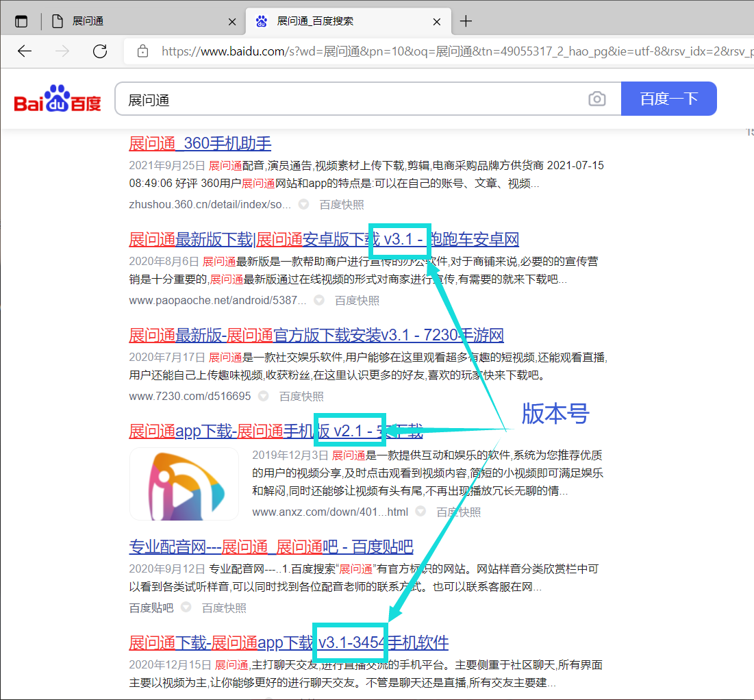Visit zhushou.360.cn/detail/index/so... URL link

210,205
